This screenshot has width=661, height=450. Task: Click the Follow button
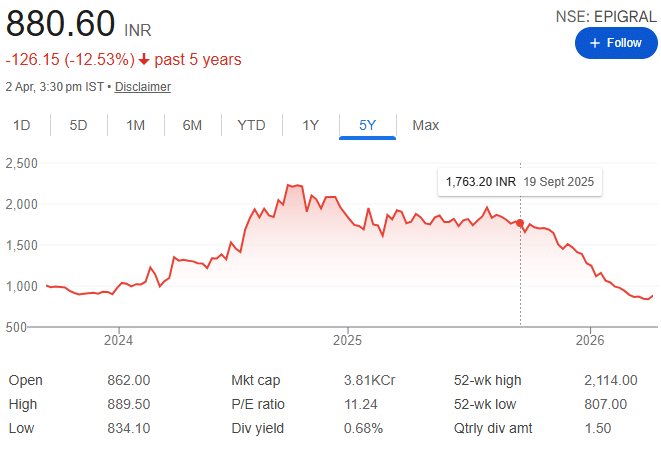pos(615,43)
